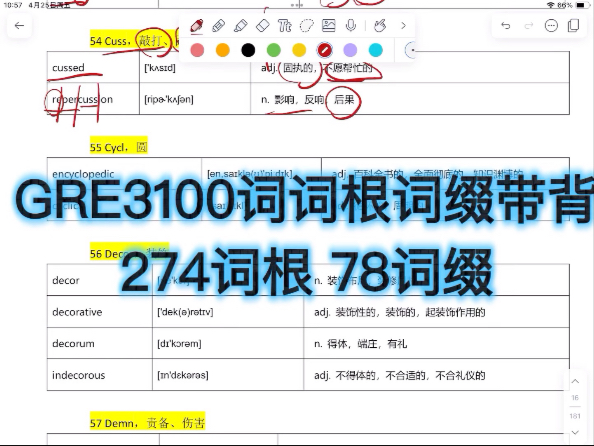594x446 pixels.
Task: Toggle the finger touch drawing mode
Action: [380, 26]
